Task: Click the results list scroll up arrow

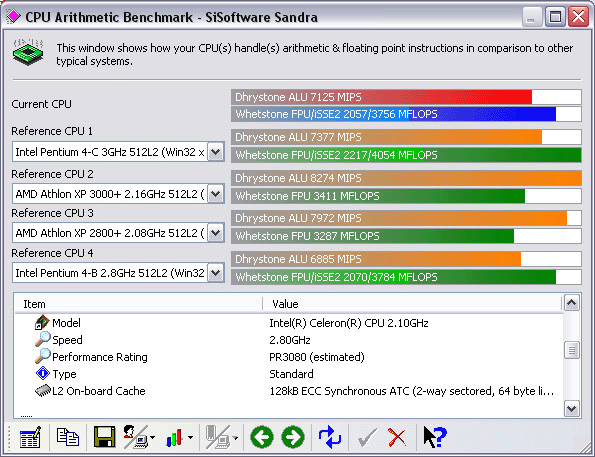Action: 571,303
